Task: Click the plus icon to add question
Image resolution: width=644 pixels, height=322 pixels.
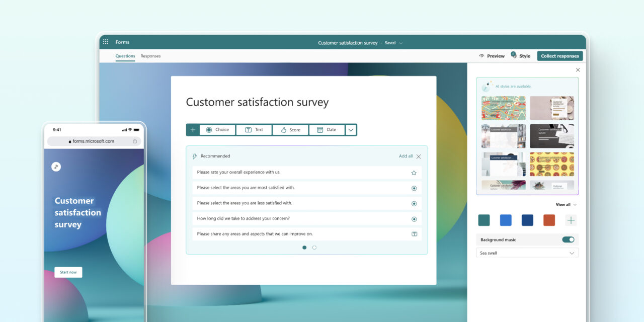Action: click(x=193, y=130)
